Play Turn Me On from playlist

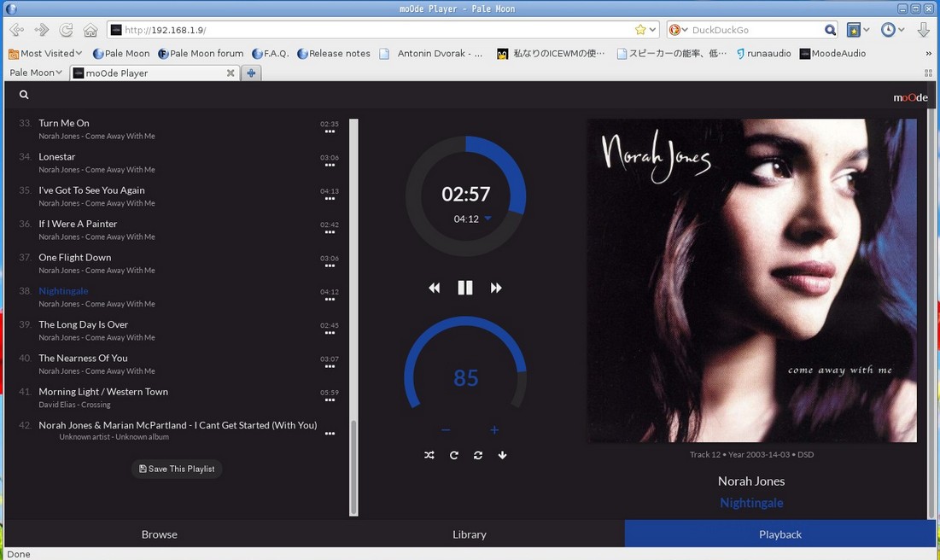click(64, 123)
